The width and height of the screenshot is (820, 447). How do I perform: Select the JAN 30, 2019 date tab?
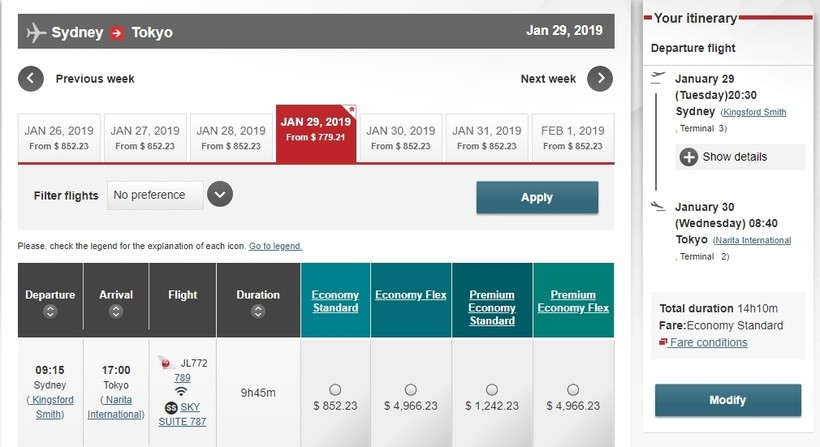click(400, 138)
